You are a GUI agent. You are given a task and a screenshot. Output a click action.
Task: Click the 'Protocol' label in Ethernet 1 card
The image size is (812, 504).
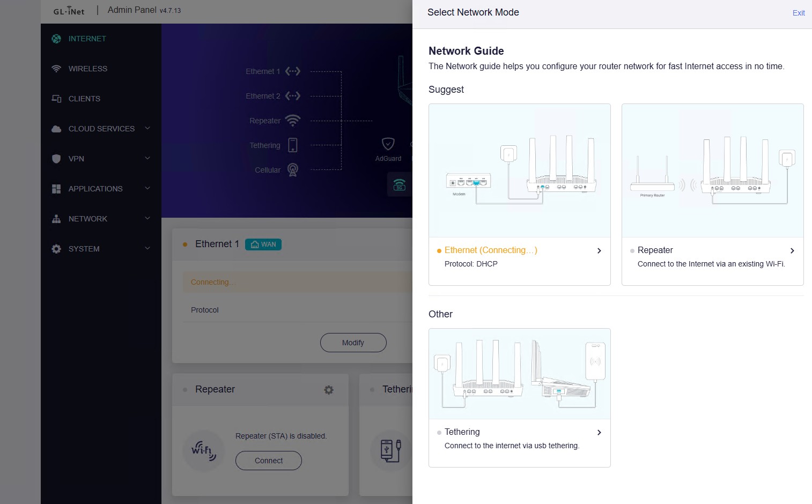coord(205,310)
